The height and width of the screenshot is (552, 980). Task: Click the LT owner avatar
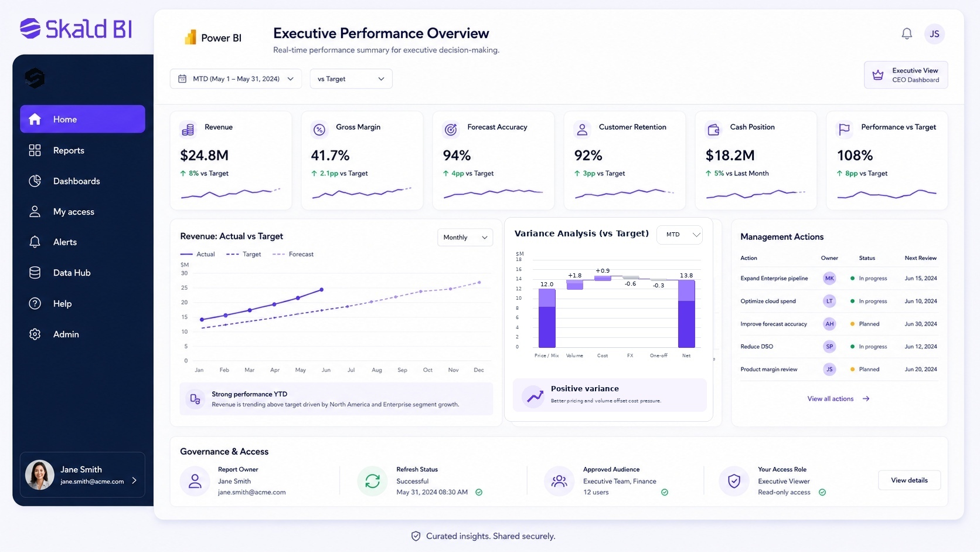point(829,301)
